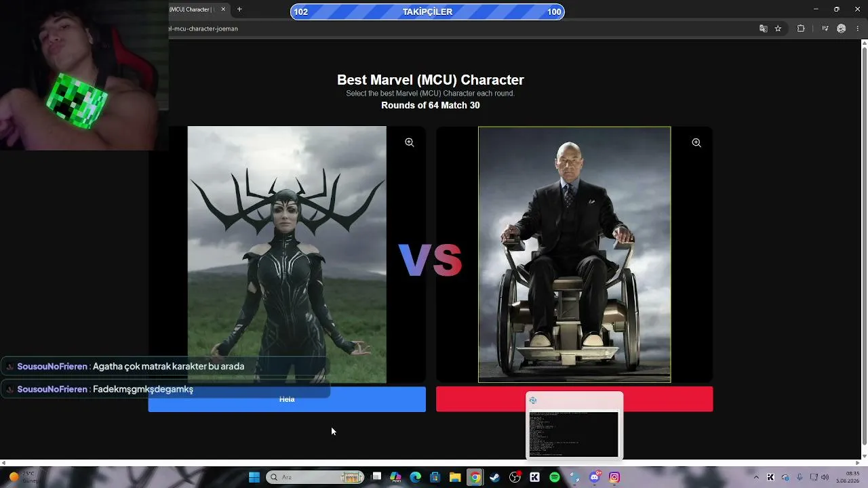Open the taskbar app left of Discord
The image size is (868, 488).
pos(574,477)
